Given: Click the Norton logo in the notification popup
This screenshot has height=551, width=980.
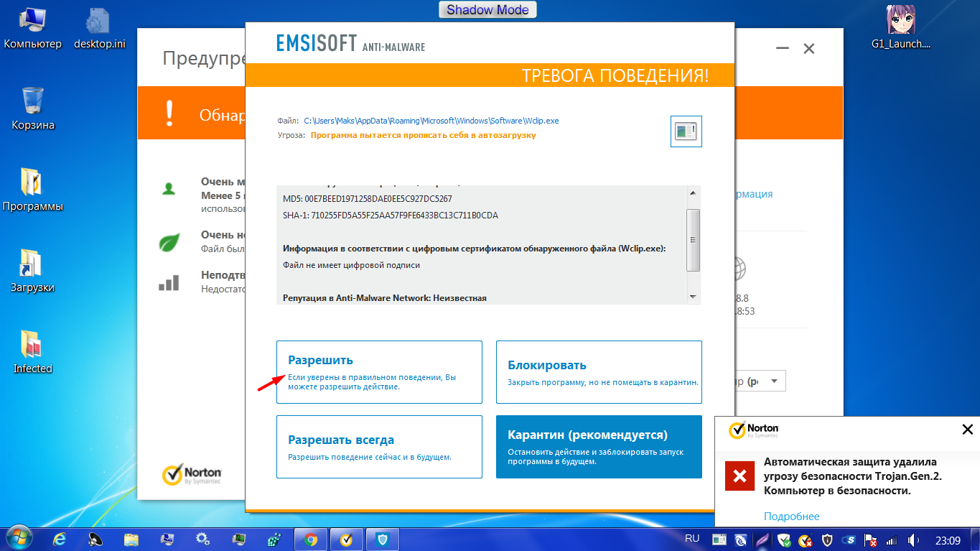Looking at the screenshot, I should [x=754, y=430].
